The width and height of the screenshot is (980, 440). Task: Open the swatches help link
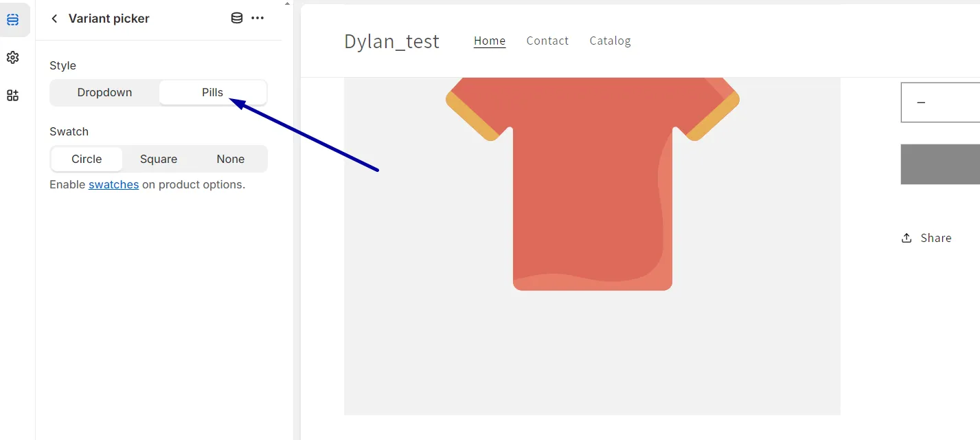point(114,185)
